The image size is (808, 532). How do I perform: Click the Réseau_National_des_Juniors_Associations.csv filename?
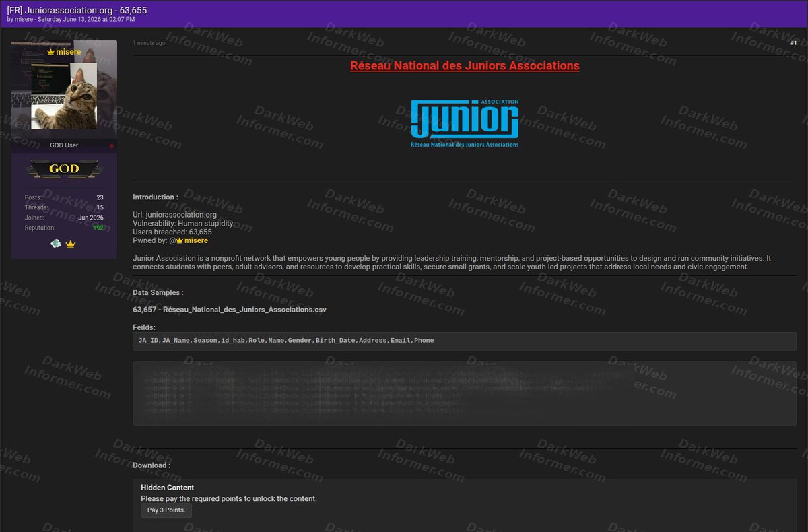pyautogui.click(x=244, y=310)
